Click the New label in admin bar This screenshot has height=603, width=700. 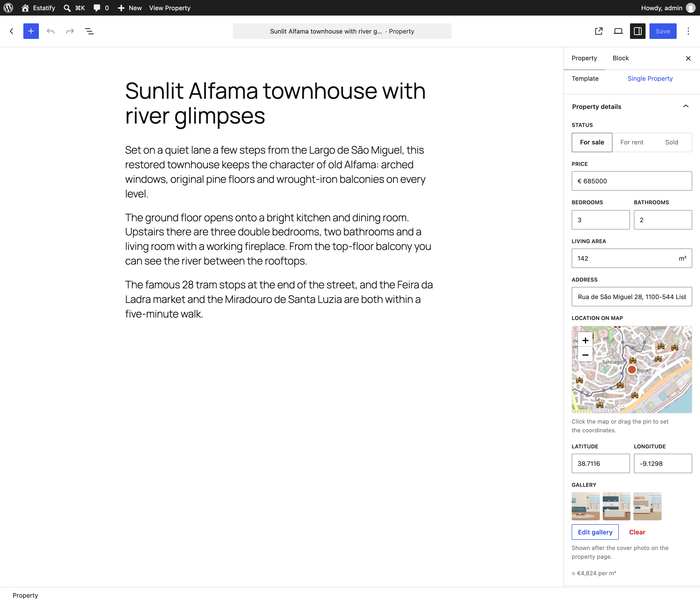pos(135,8)
